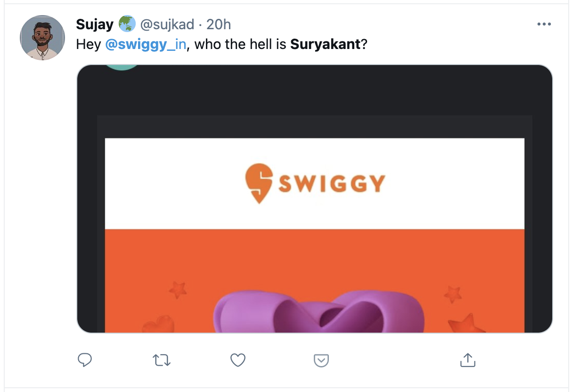572x392 pixels.
Task: Click the teal circle atop the embedded image
Action: 122,67
